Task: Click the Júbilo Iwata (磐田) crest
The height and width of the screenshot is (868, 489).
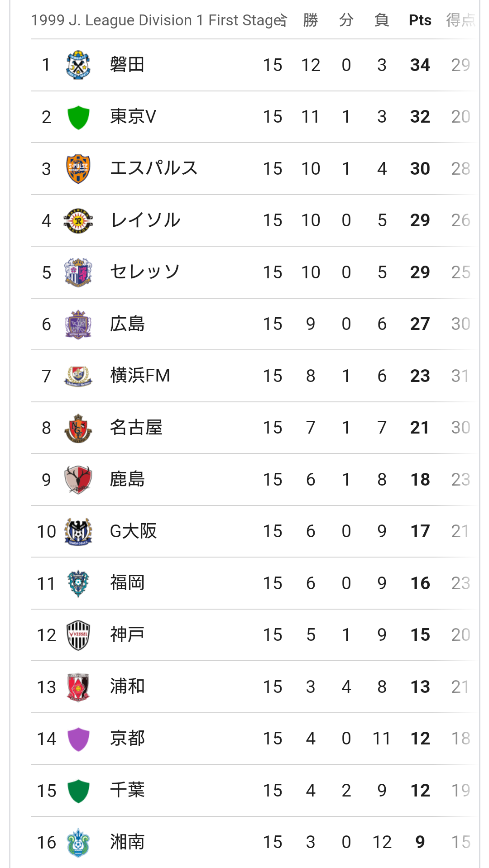Action: pos(78,65)
